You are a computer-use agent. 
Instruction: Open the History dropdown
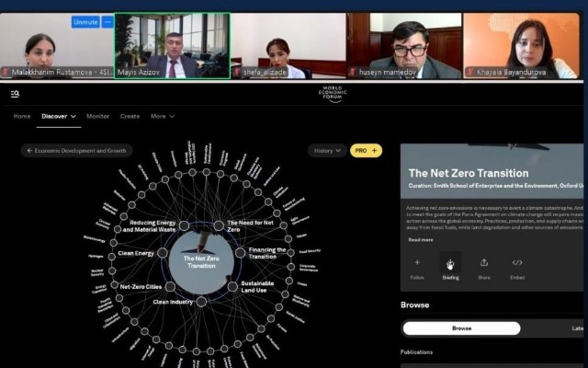[x=327, y=151]
